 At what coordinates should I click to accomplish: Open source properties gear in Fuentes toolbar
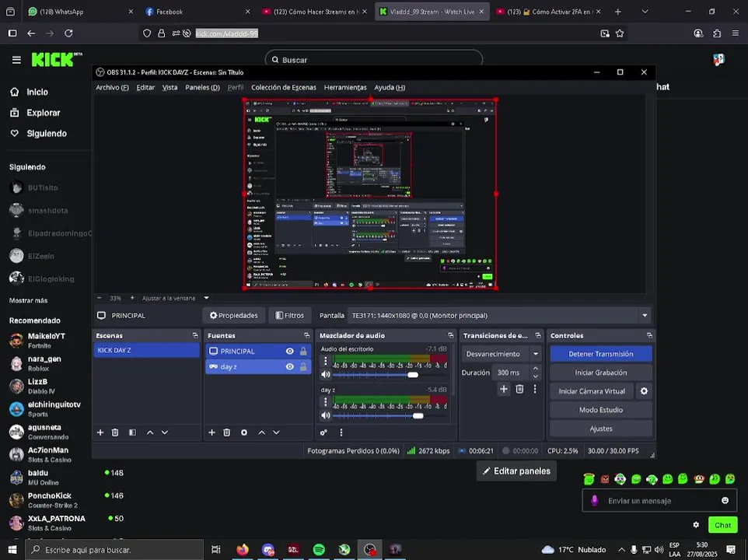click(x=244, y=432)
